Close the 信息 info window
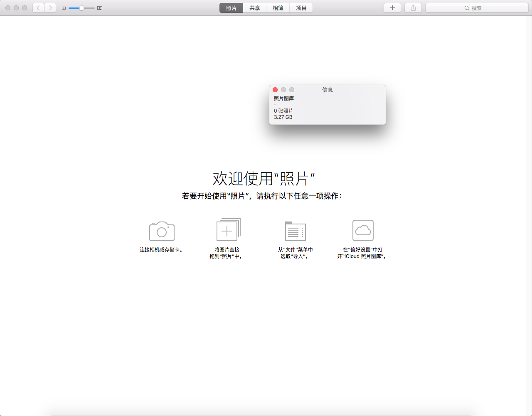Image resolution: width=532 pixels, height=416 pixels. (x=275, y=90)
